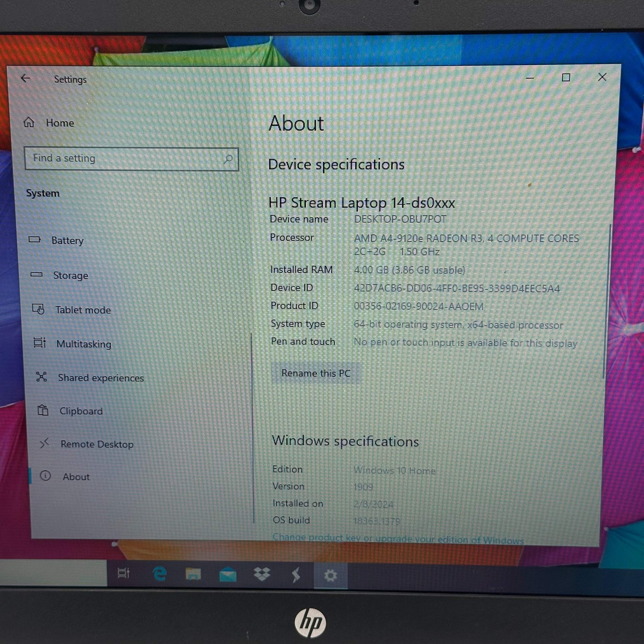Open File Explorer from taskbar
Screen dimensions: 644x644
193,574
